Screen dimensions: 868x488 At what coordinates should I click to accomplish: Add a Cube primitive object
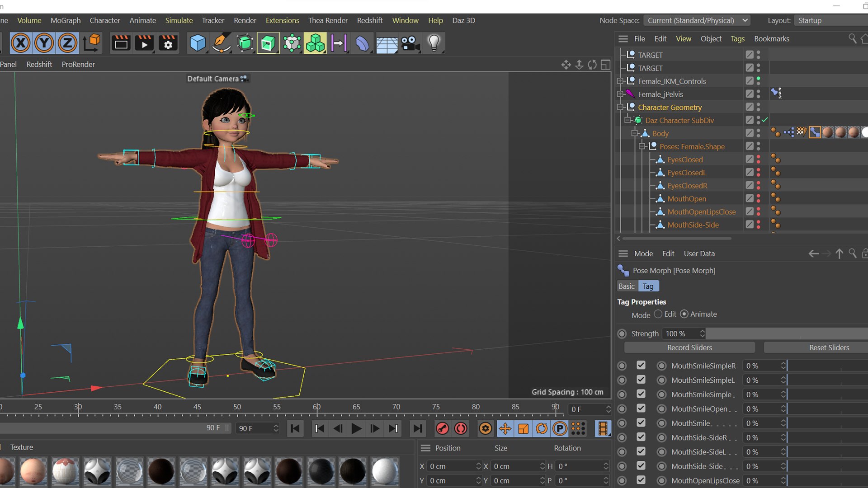click(x=198, y=43)
